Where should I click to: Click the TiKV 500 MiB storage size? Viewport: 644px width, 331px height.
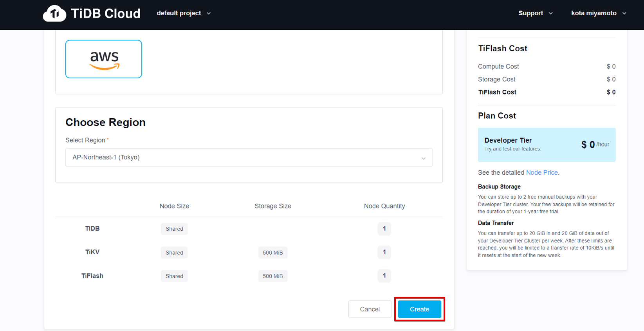[273, 253]
